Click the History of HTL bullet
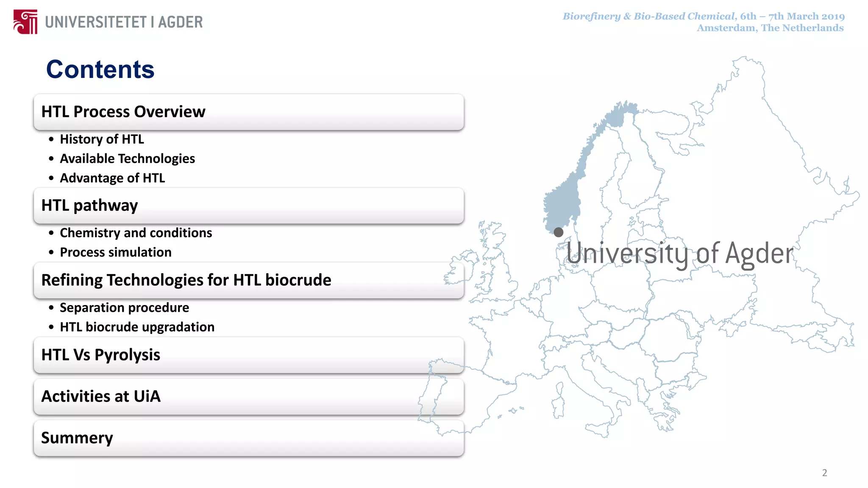Viewport: 868px width, 488px height. click(102, 139)
